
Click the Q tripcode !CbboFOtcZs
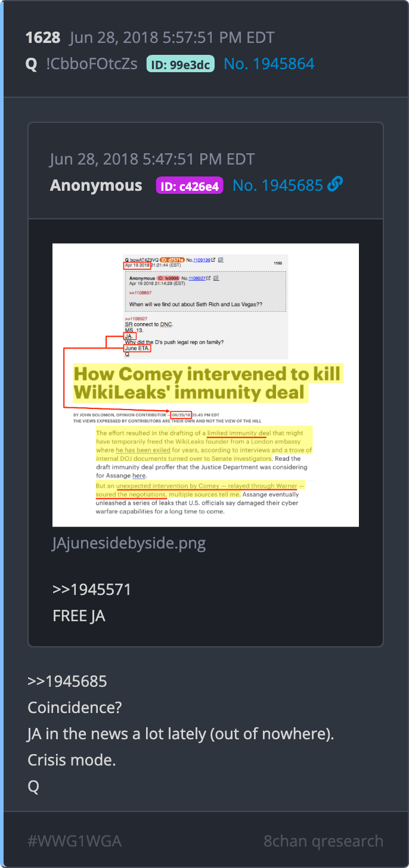92,64
